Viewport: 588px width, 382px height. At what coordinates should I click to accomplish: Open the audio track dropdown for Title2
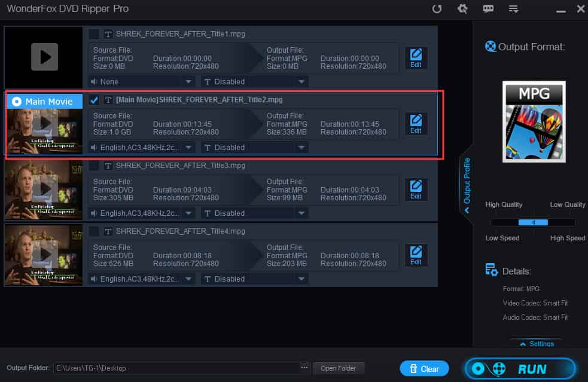click(188, 147)
